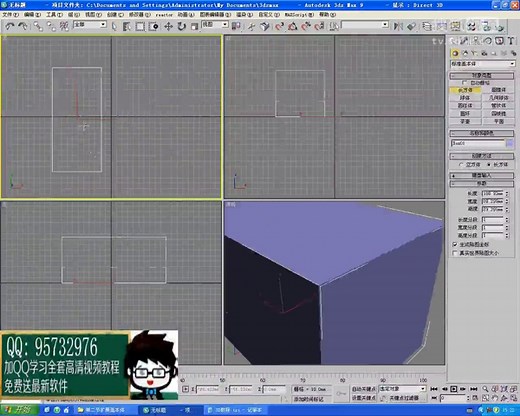
Task: Toggle the Percent Snap icon
Action: pyautogui.click(x=306, y=26)
